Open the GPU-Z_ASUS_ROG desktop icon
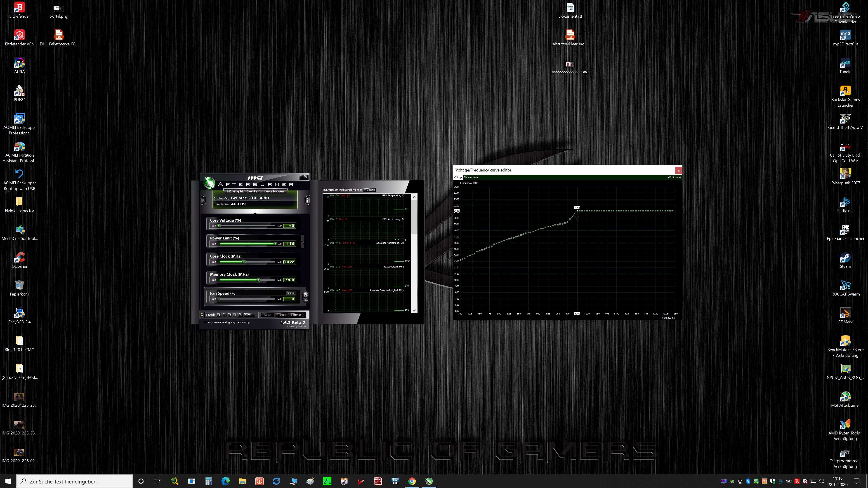This screenshot has width=868, height=488. (x=845, y=371)
